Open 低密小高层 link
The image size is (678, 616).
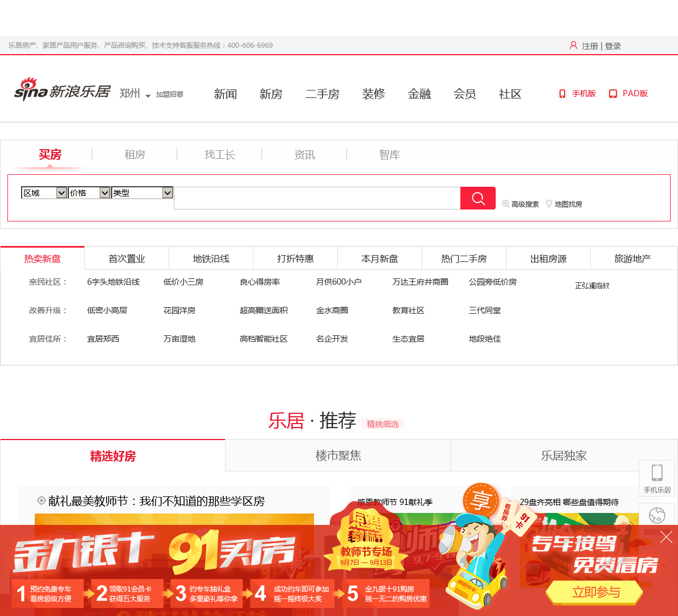[x=107, y=310]
